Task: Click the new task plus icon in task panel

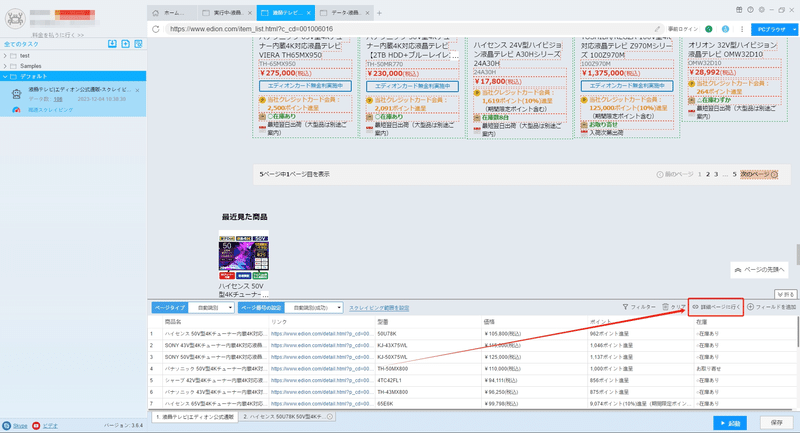Action: (126, 44)
